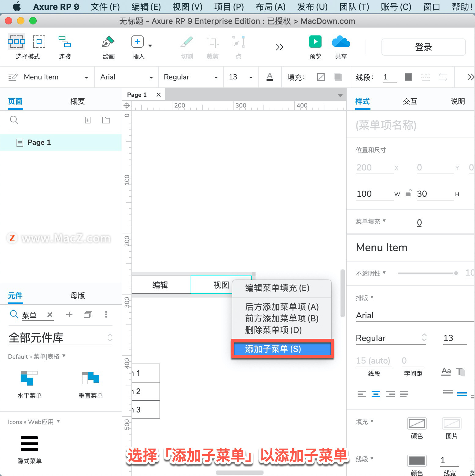Adjust the opacity slider handle

(x=456, y=273)
